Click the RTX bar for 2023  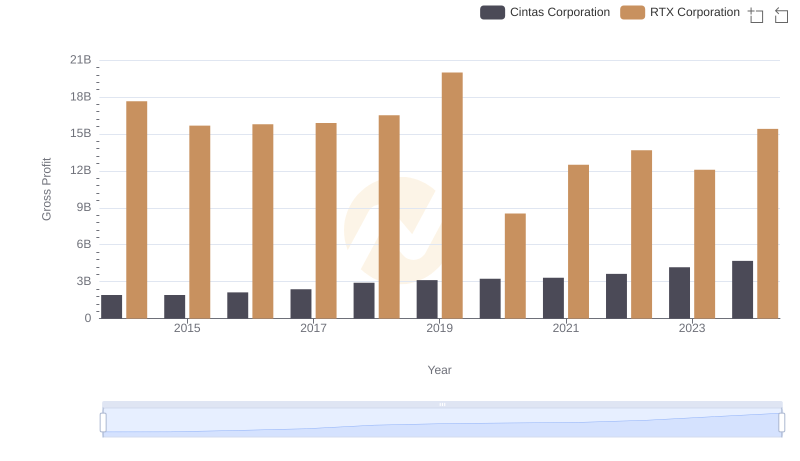click(x=705, y=244)
